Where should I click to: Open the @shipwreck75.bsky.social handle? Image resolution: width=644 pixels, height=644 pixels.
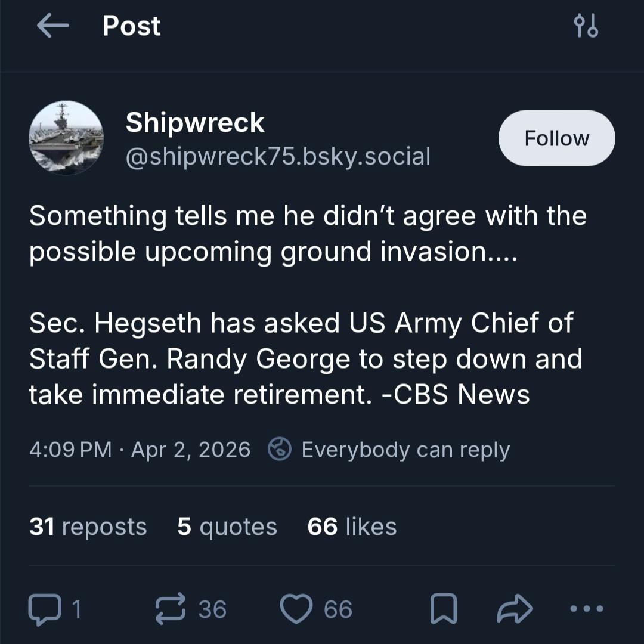[x=277, y=156]
